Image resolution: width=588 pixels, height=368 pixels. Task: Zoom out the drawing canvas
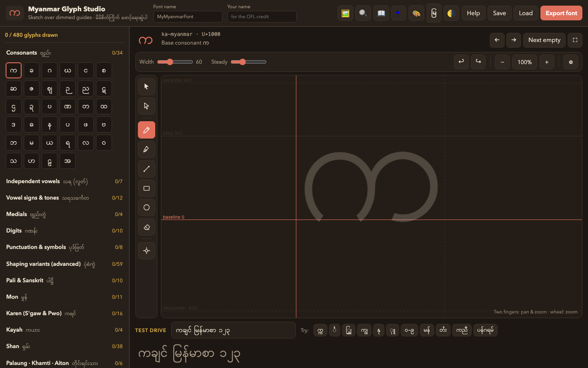pos(502,62)
